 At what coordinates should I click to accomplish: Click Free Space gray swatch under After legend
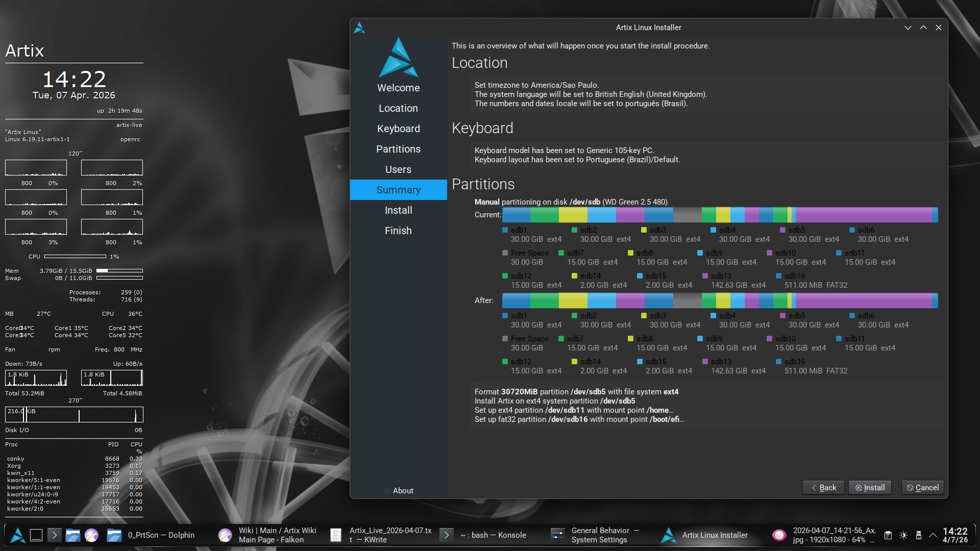point(505,339)
